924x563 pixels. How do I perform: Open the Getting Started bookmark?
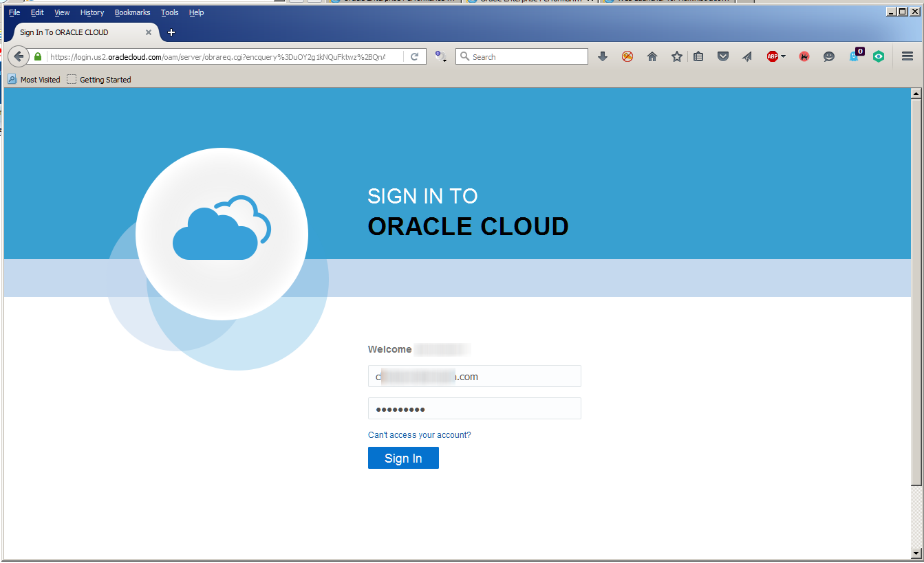pyautogui.click(x=99, y=80)
